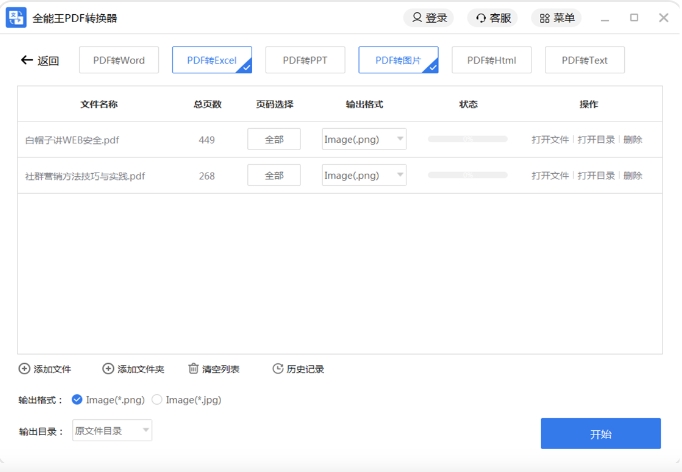682x472 pixels.
Task: Click the 总页数 column header
Action: click(x=207, y=104)
